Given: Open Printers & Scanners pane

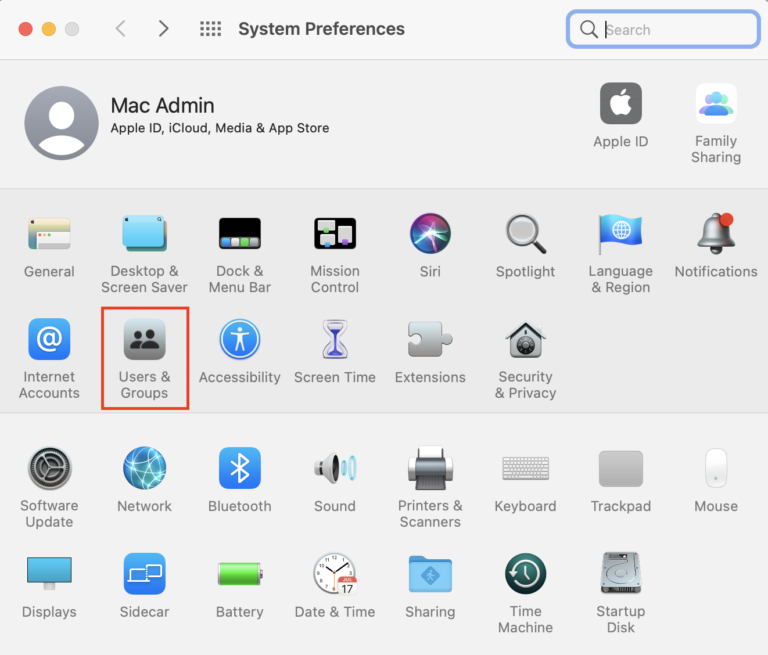Looking at the screenshot, I should click(430, 468).
